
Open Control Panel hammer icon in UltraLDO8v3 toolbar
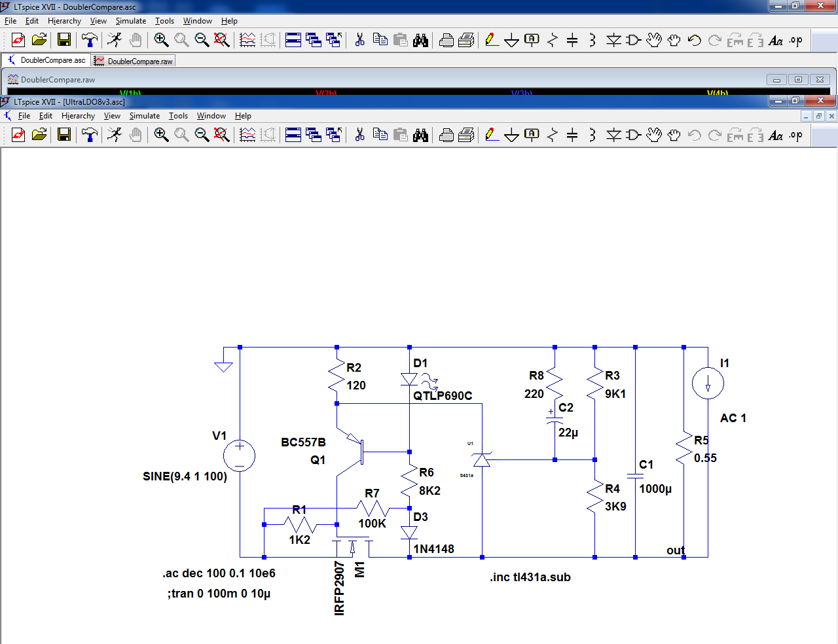(x=90, y=135)
